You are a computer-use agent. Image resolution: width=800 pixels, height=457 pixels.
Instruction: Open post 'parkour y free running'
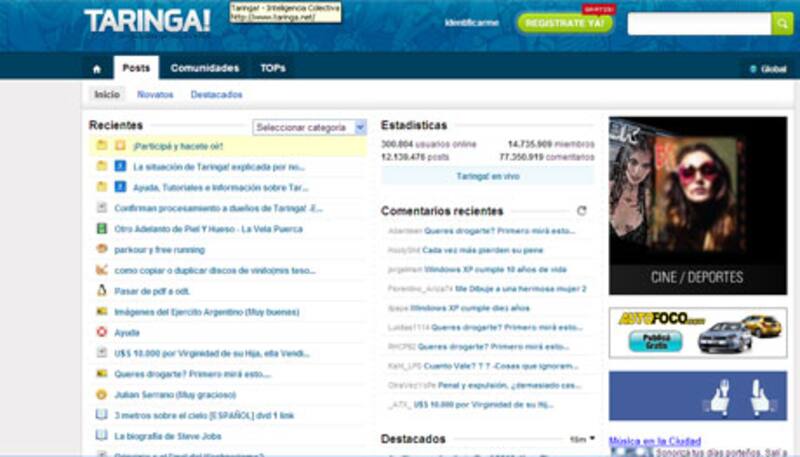point(159,250)
